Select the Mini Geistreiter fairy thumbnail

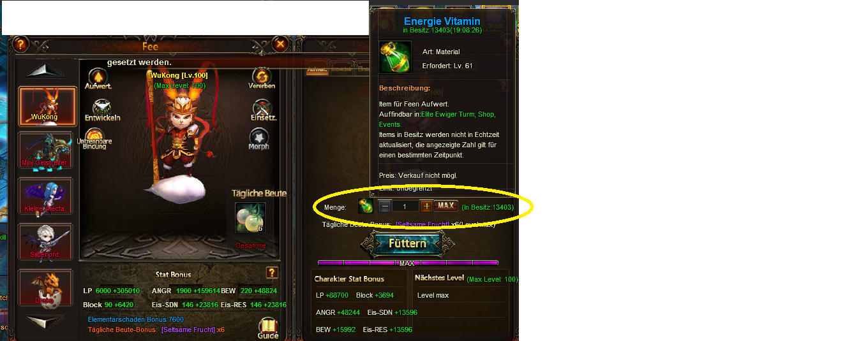45,150
